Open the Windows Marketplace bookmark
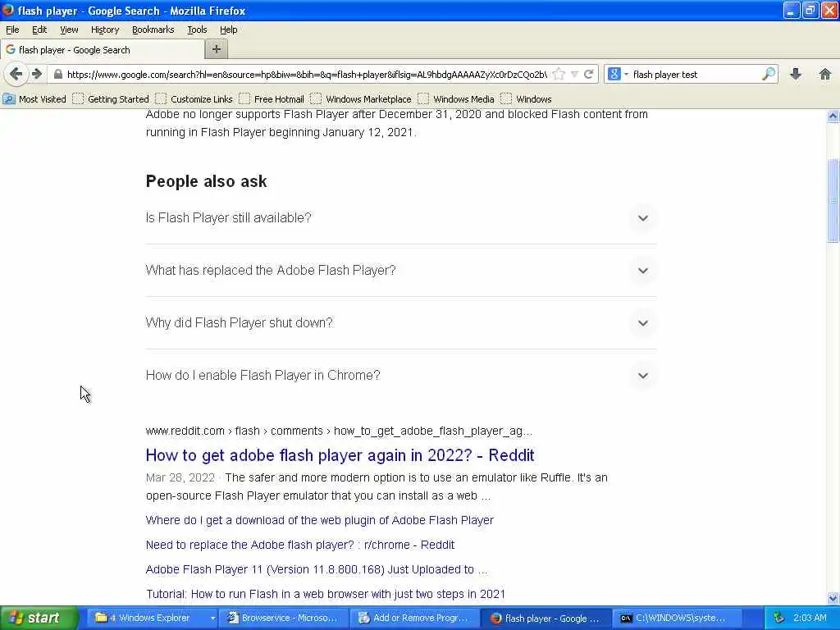 pos(361,99)
